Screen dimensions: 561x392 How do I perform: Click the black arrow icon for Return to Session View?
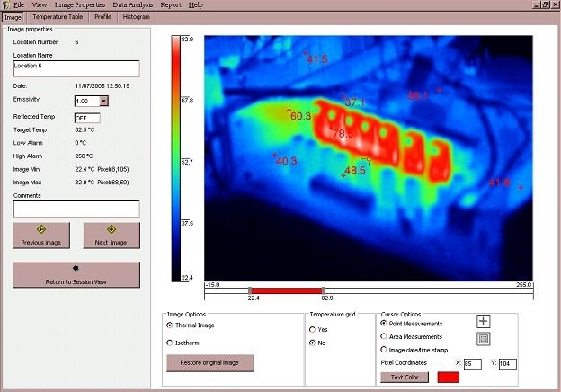click(x=76, y=268)
